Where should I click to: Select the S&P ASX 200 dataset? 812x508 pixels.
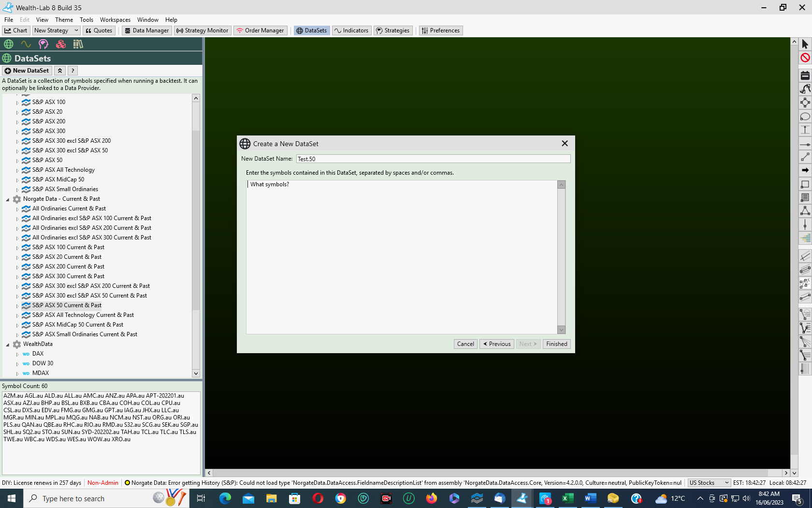[49, 121]
